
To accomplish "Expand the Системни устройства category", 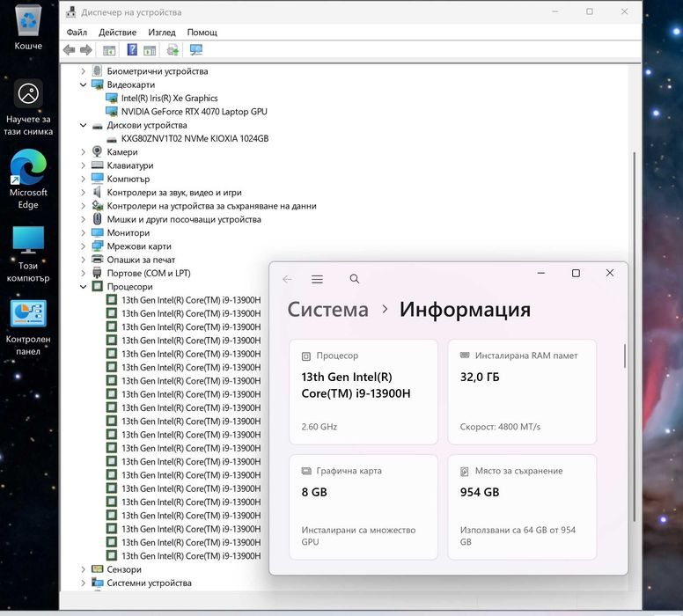I will tap(84, 583).
